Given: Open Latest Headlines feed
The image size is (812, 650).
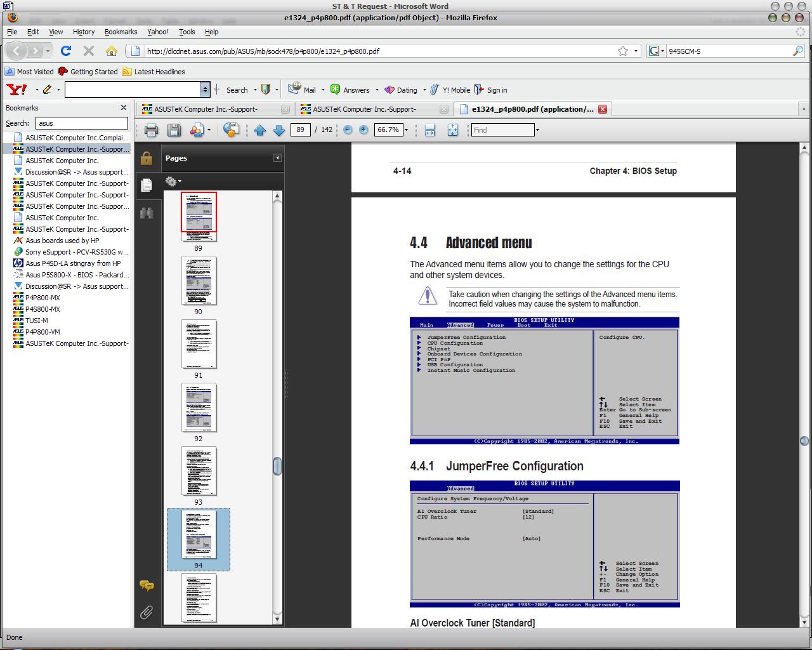Looking at the screenshot, I should [x=154, y=72].
